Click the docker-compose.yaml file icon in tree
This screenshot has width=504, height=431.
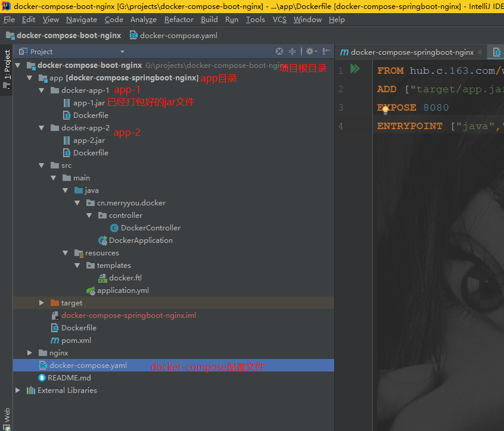click(x=43, y=366)
